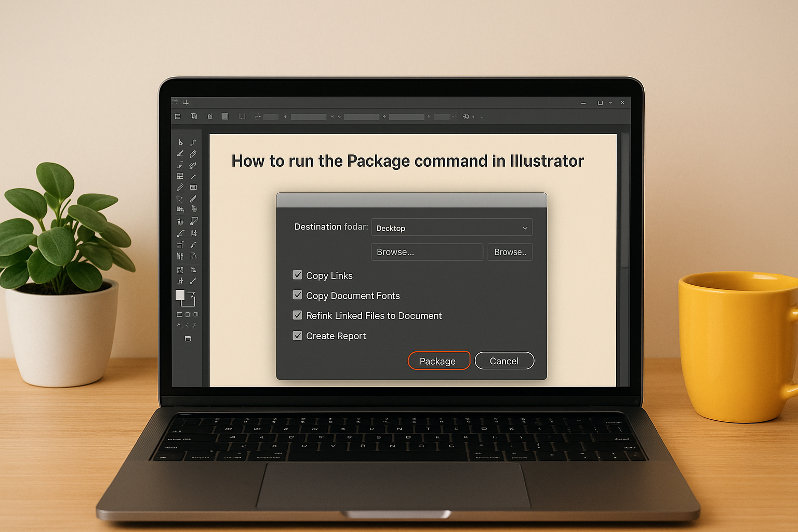Select the Selection tool in the toolbar

pos(180,142)
